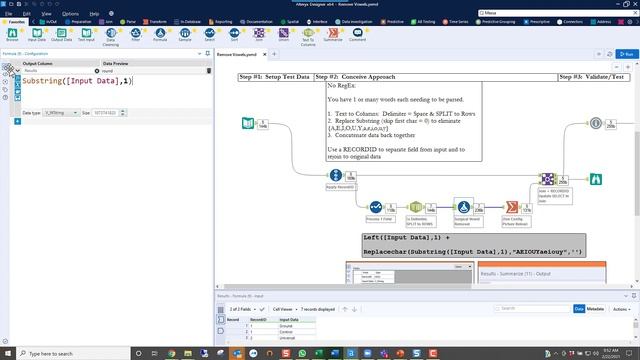Viewport: 640px width, 360px height.
Task: Select the Comment tool in the palette
Action: pyautogui.click(x=358, y=35)
